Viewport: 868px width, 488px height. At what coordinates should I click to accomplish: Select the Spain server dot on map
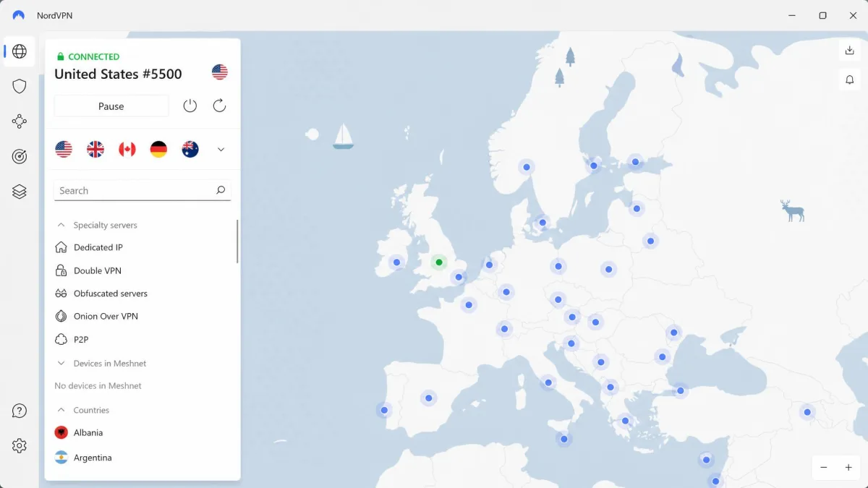429,398
